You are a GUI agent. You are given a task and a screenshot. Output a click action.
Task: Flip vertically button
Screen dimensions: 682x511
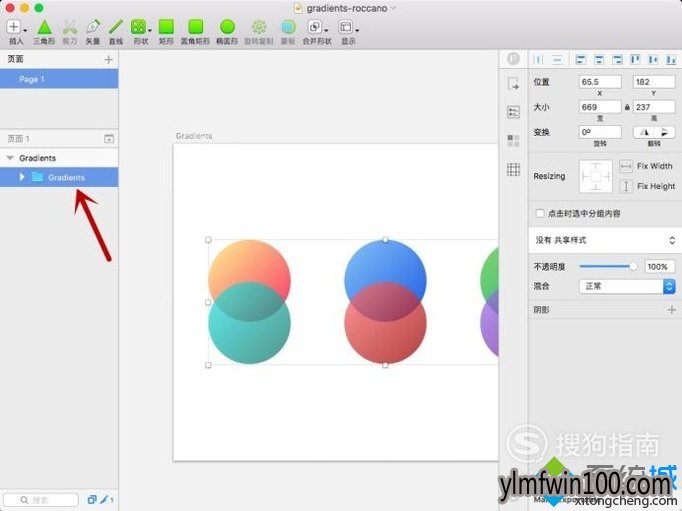665,132
